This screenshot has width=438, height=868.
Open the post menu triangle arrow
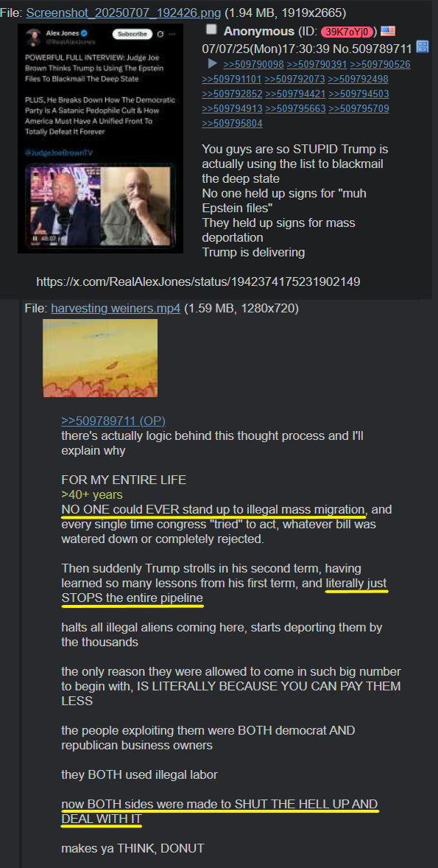tap(212, 63)
